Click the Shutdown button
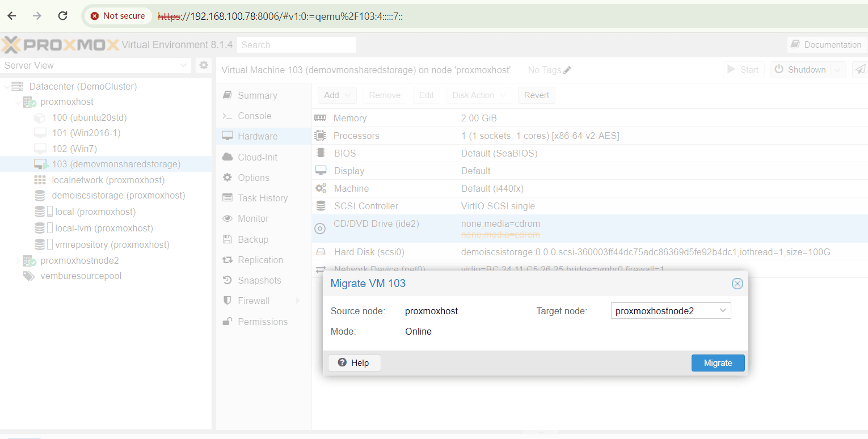The width and height of the screenshot is (868, 439). pyautogui.click(x=800, y=70)
